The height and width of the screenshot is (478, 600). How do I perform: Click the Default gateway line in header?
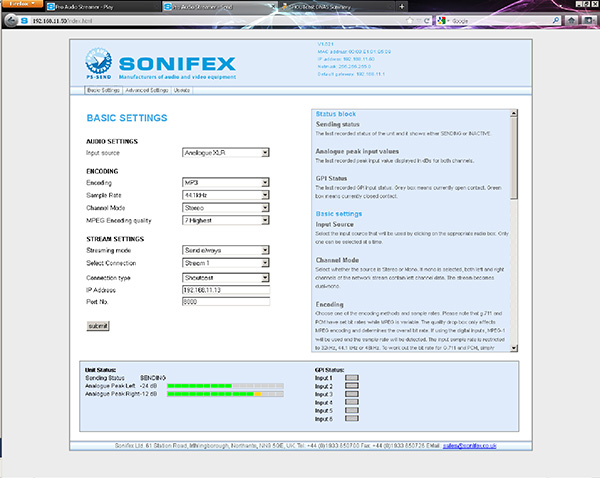351,74
